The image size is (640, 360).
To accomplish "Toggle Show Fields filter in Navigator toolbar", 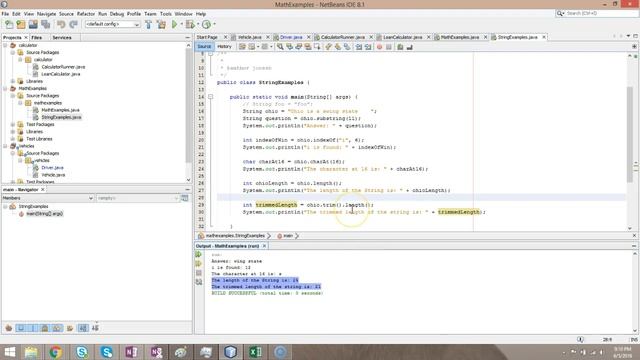I will [21, 328].
